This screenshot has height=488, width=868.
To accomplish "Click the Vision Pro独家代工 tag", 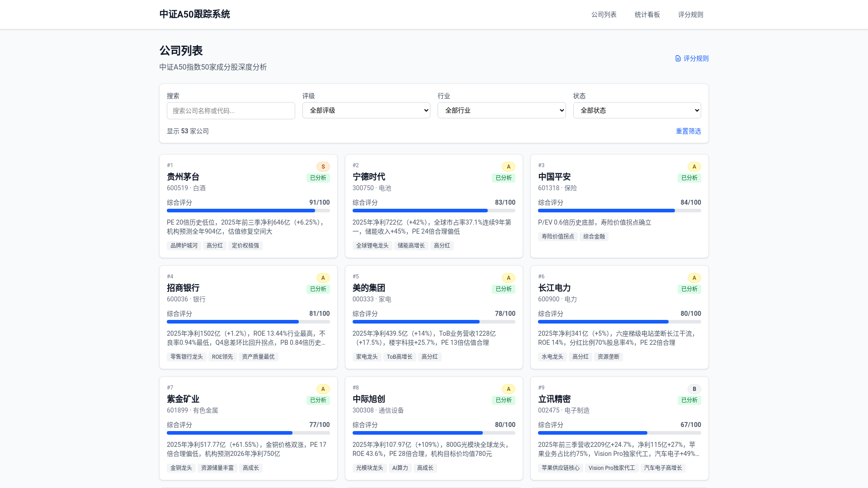I will coord(612,468).
